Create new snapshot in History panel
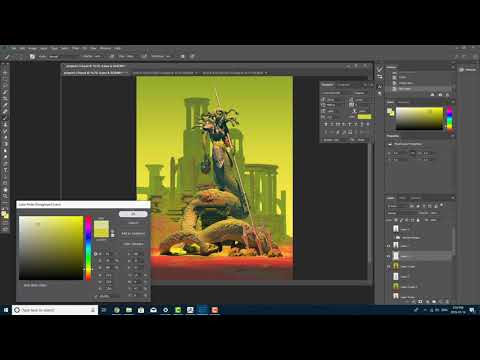 point(440,95)
